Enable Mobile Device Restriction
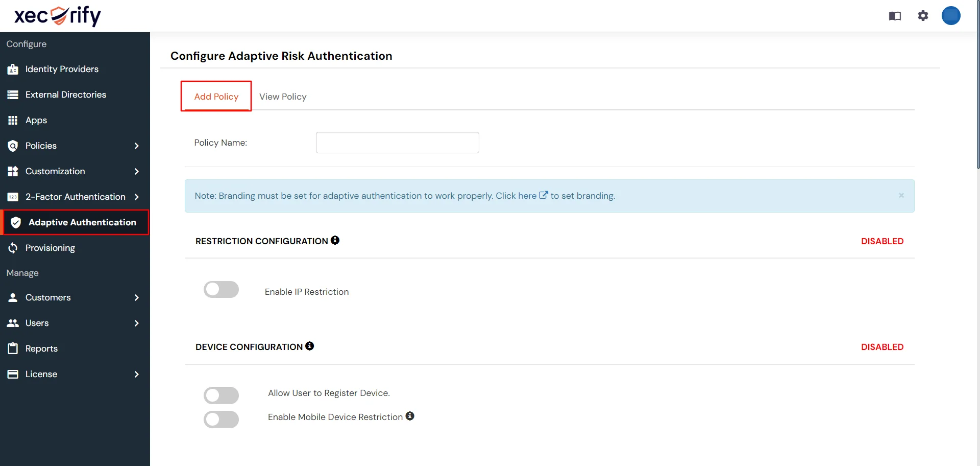980x466 pixels. pyautogui.click(x=221, y=420)
